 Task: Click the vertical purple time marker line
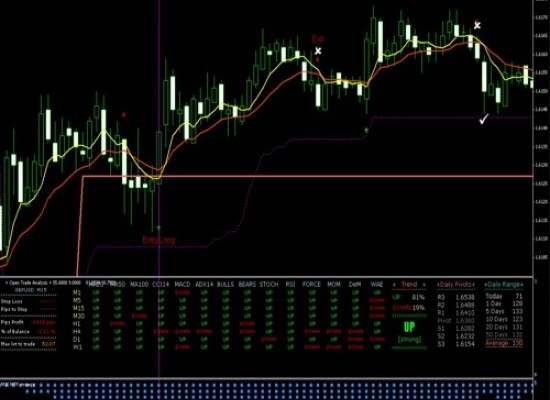pyautogui.click(x=159, y=140)
